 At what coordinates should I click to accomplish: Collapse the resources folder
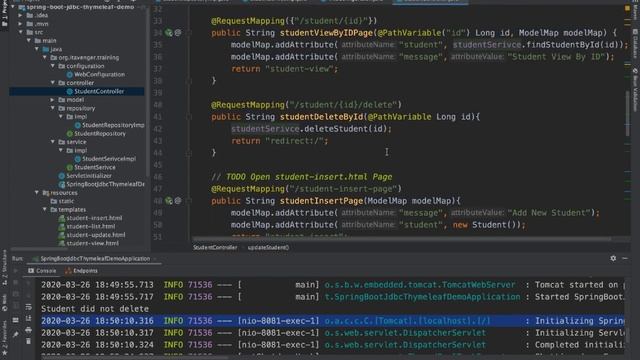[37, 192]
